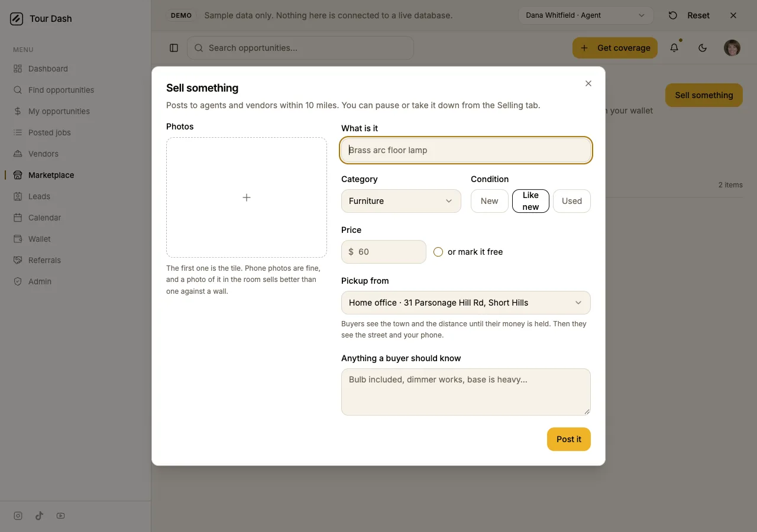
Task: Expand the Furniture category dropdown
Action: tap(401, 201)
